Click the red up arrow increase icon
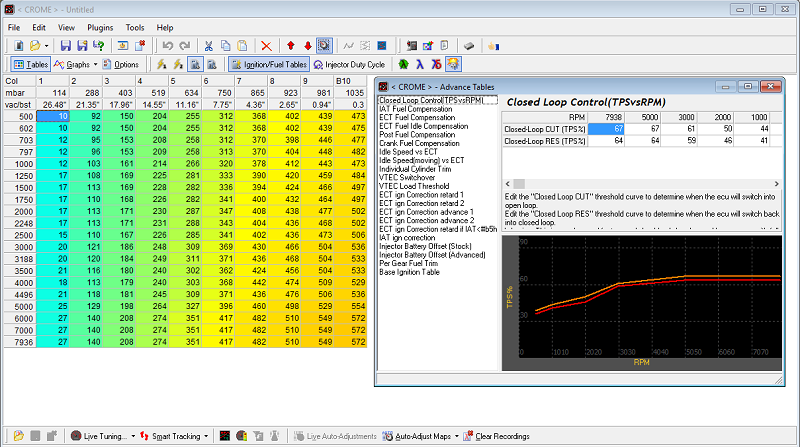 pyautogui.click(x=291, y=46)
